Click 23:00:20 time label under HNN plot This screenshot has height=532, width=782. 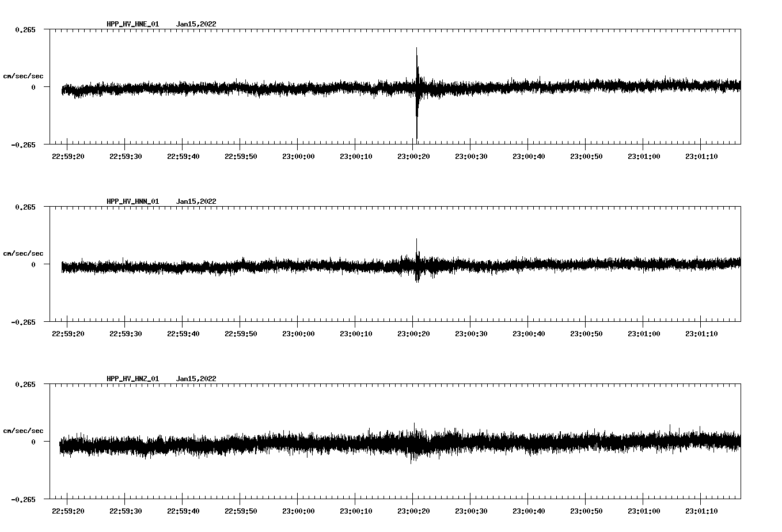point(413,334)
